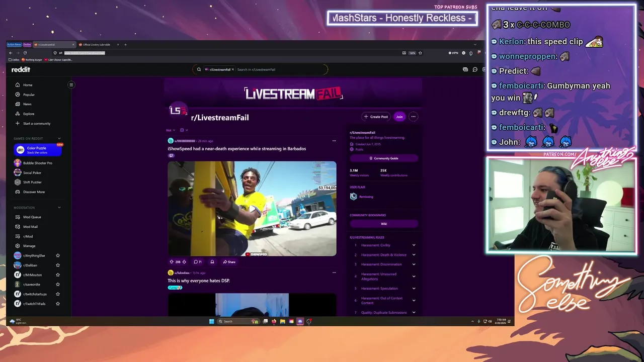Image resolution: width=644 pixels, height=362 pixels.
Task: Collapse the Moderation section
Action: [59, 207]
